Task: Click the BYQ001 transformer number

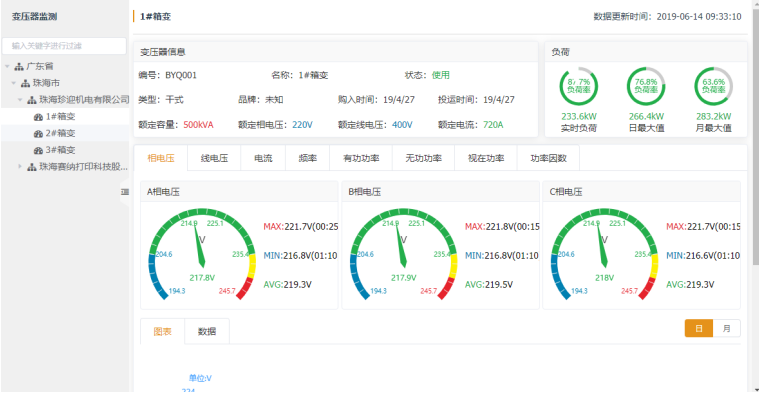Action: coord(181,75)
